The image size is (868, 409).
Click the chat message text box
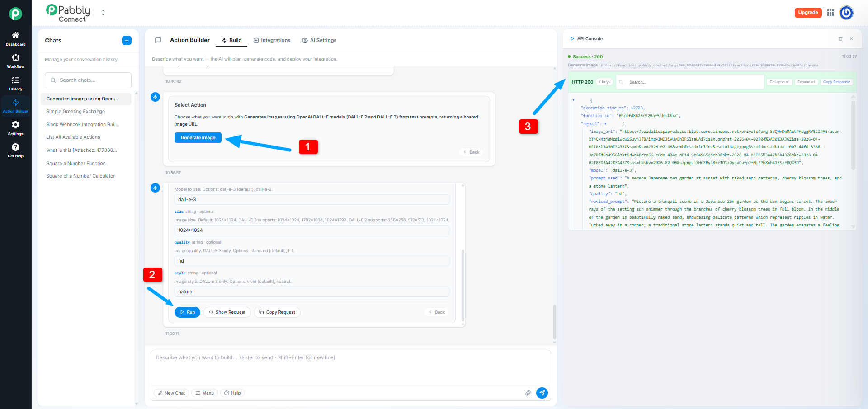350,367
